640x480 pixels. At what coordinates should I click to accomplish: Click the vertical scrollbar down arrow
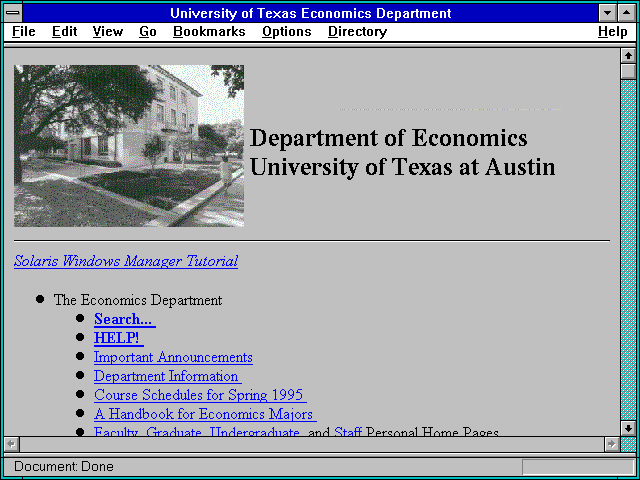(x=628, y=428)
